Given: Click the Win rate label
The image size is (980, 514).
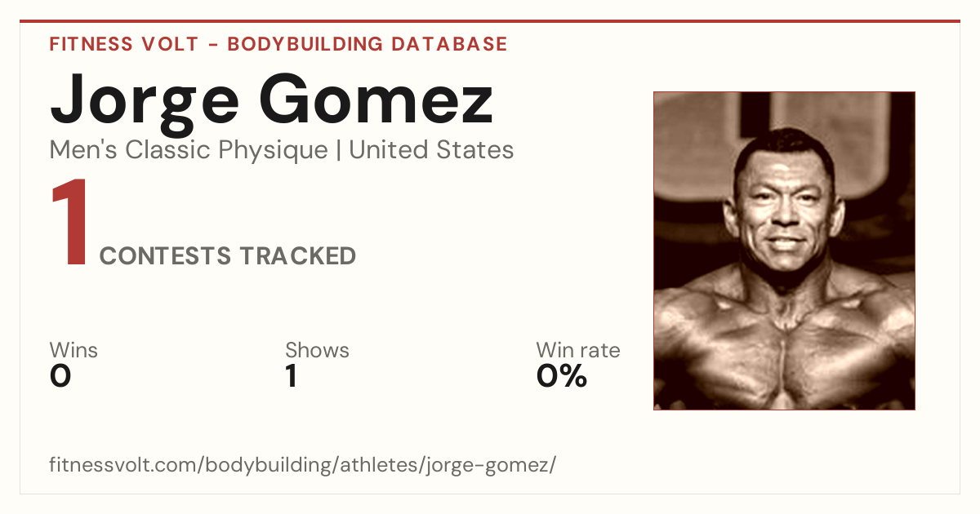Looking at the screenshot, I should coord(578,350).
